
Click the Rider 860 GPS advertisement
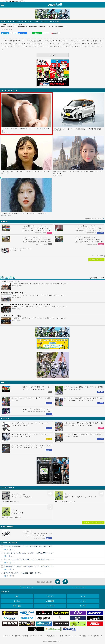[x=52, y=470]
